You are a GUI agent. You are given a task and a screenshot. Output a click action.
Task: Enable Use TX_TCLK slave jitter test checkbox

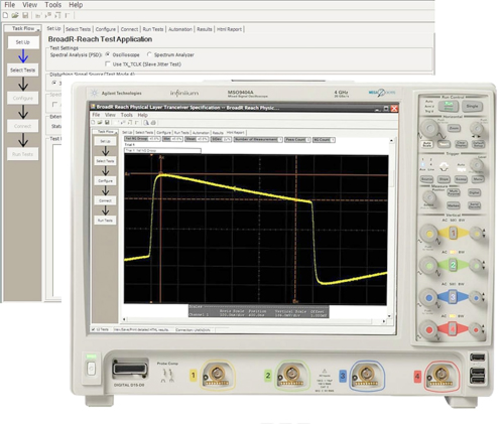pyautogui.click(x=107, y=64)
